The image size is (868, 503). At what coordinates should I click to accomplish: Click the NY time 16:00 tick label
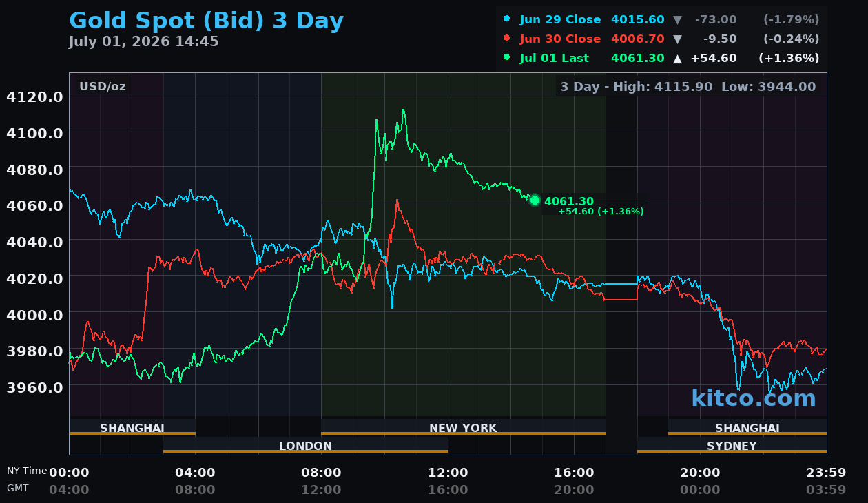pos(574,473)
